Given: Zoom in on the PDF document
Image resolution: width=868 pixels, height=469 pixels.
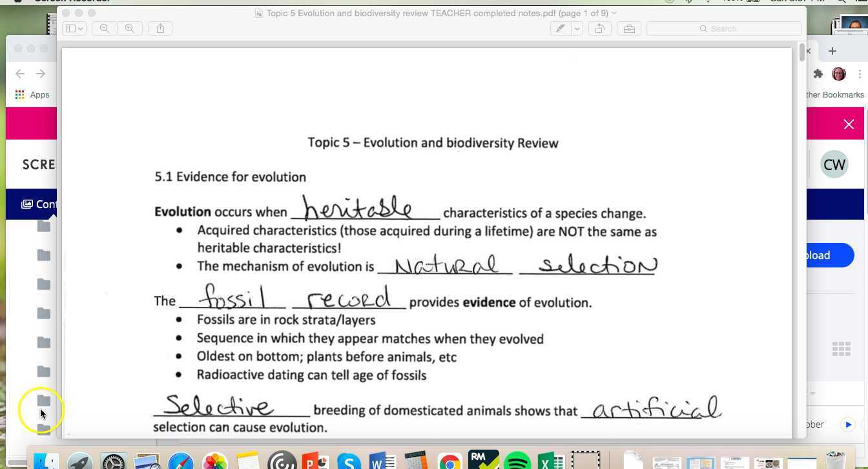Looking at the screenshot, I should [x=130, y=28].
